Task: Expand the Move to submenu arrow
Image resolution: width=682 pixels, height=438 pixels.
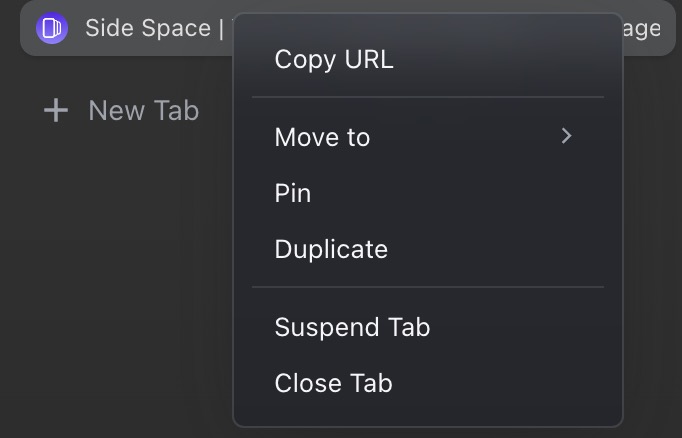Action: [567, 136]
